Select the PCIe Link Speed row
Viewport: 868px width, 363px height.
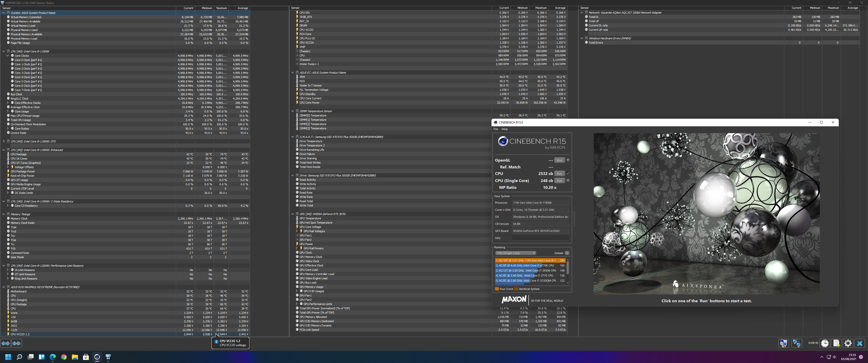[x=431, y=330]
